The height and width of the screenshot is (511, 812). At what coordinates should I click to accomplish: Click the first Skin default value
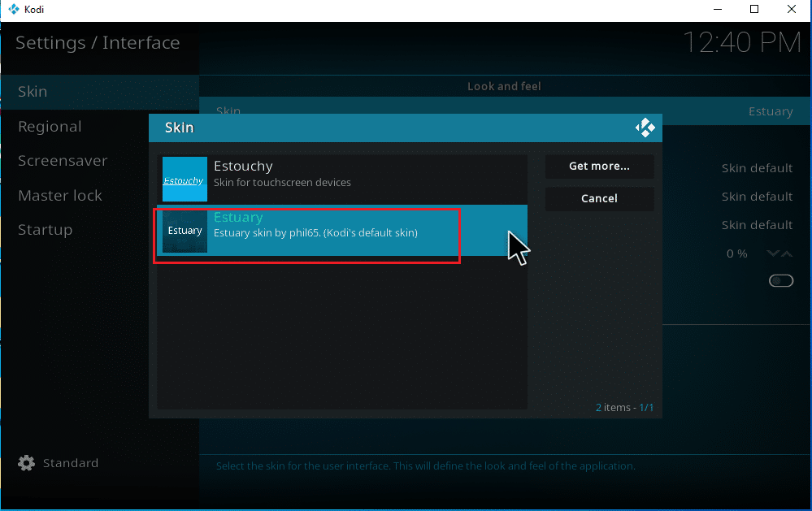[x=757, y=167]
